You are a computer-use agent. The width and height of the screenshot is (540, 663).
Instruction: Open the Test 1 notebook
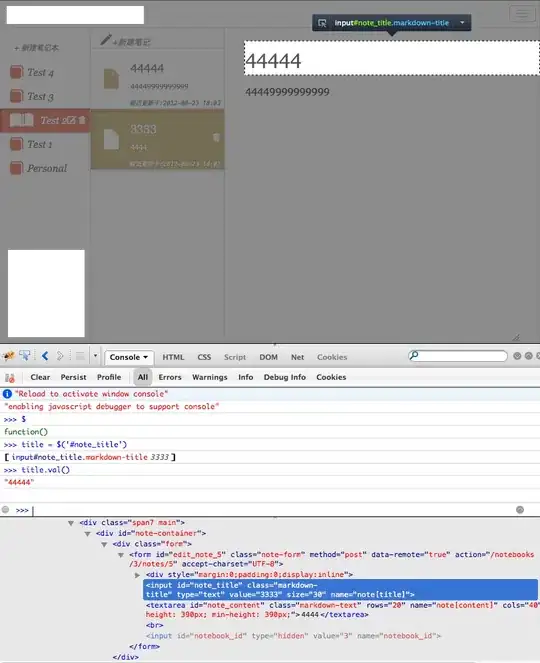coord(40,144)
